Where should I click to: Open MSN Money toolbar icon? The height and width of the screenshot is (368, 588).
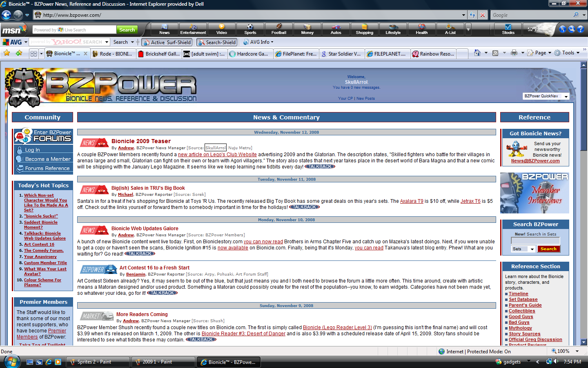[307, 29]
